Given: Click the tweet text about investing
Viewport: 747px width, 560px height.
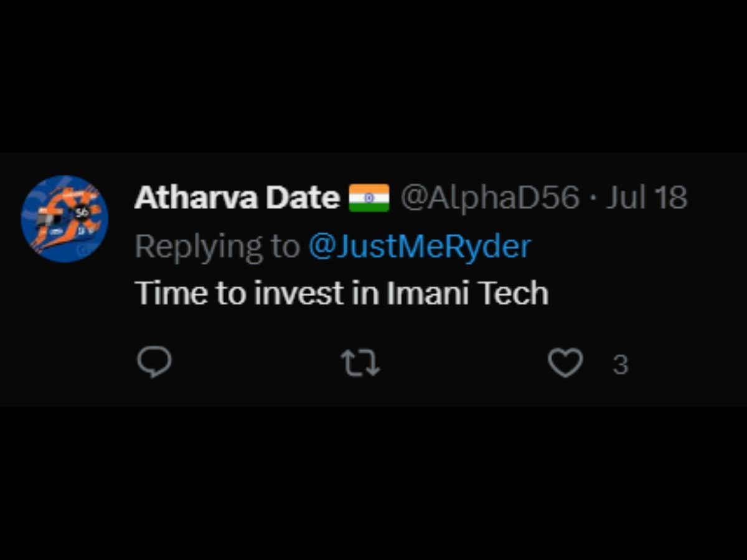Looking at the screenshot, I should (x=341, y=293).
